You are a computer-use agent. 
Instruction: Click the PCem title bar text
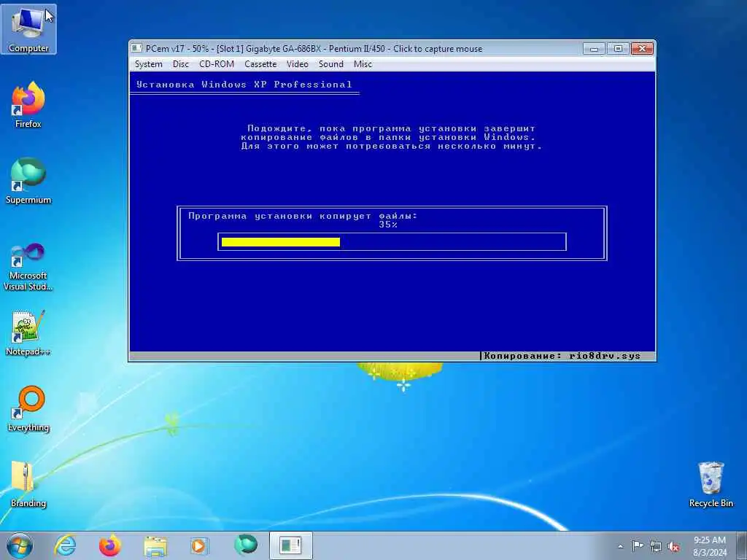tap(314, 49)
